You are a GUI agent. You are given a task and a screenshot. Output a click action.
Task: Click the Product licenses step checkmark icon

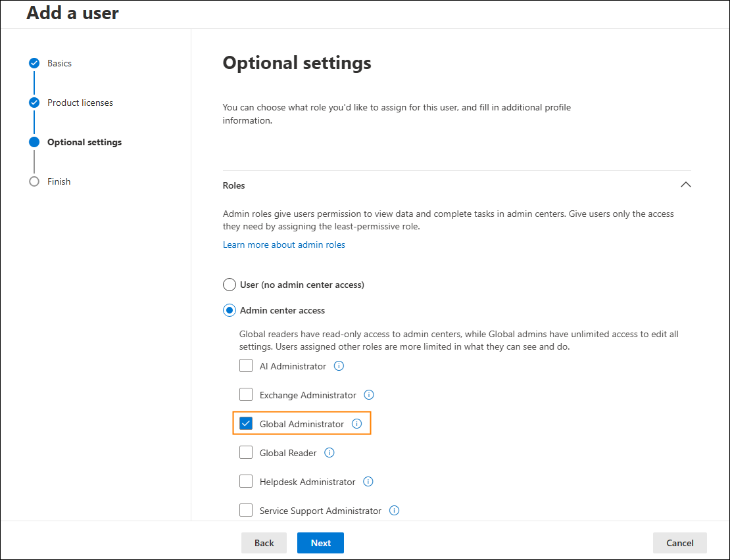pos(34,103)
